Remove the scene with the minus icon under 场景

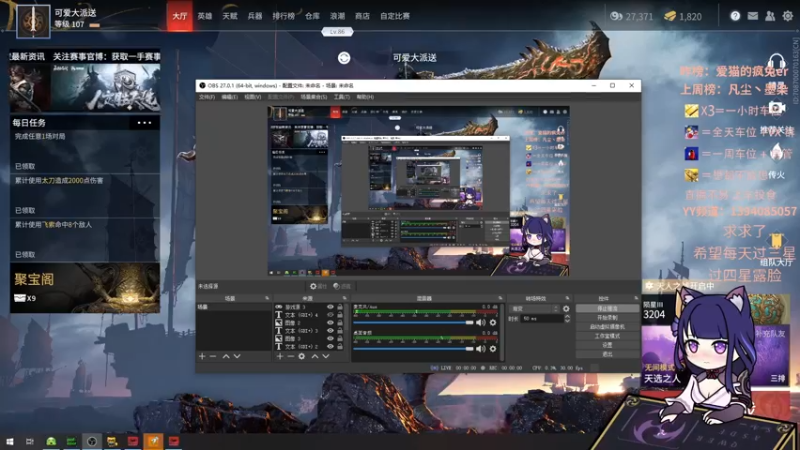point(213,356)
